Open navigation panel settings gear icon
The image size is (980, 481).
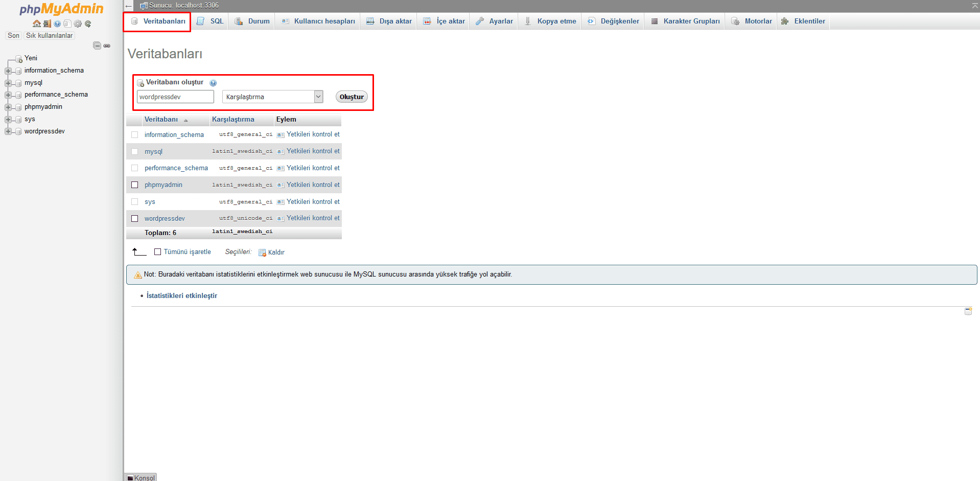(78, 24)
